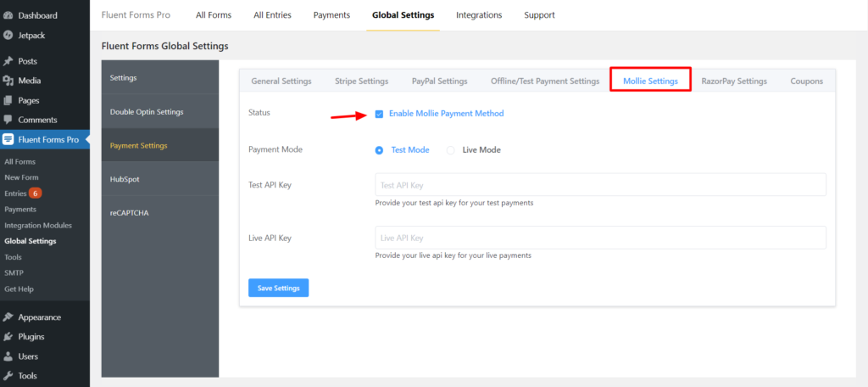868x387 pixels.
Task: Open reCAPTCHA settings section
Action: [160, 213]
